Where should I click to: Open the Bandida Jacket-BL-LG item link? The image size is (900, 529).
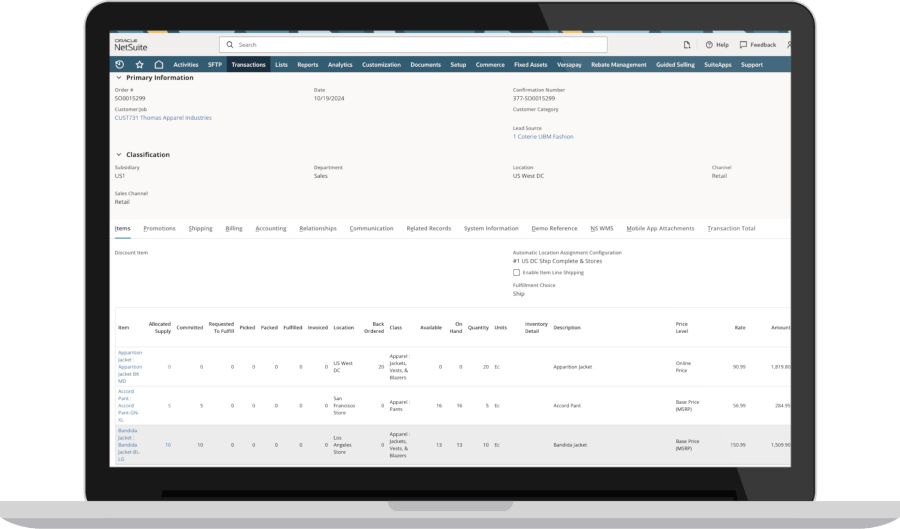[x=129, y=445]
